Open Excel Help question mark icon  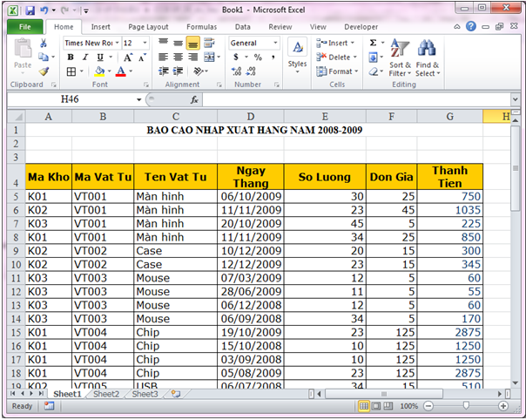(x=471, y=26)
